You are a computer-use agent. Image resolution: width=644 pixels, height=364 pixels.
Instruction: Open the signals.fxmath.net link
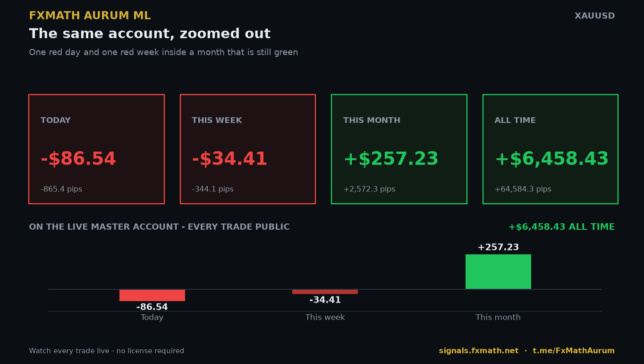[479, 351]
